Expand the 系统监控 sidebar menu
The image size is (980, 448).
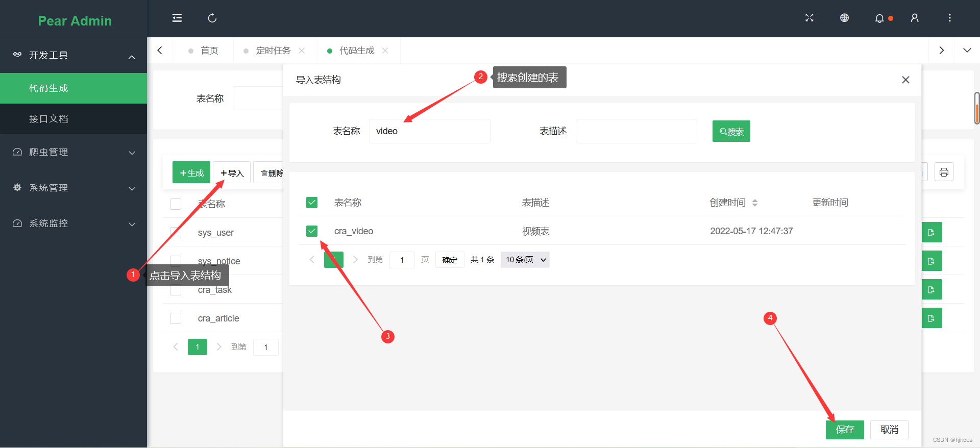click(73, 223)
